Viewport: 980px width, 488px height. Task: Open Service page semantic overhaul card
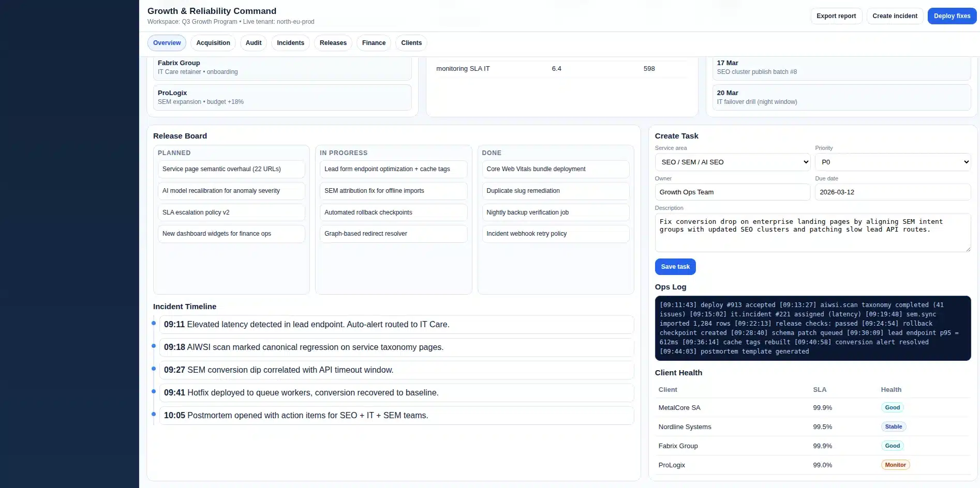[231, 169]
